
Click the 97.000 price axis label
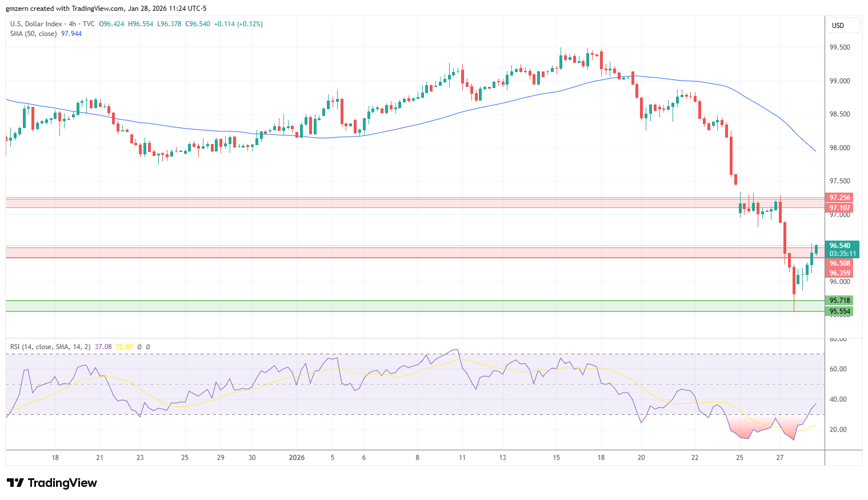[839, 215]
